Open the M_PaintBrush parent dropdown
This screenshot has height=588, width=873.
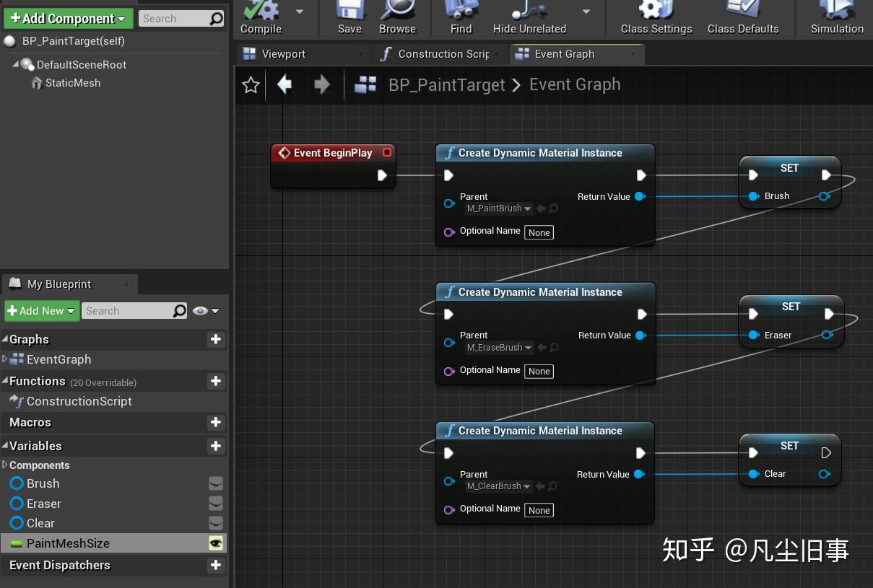click(x=498, y=209)
